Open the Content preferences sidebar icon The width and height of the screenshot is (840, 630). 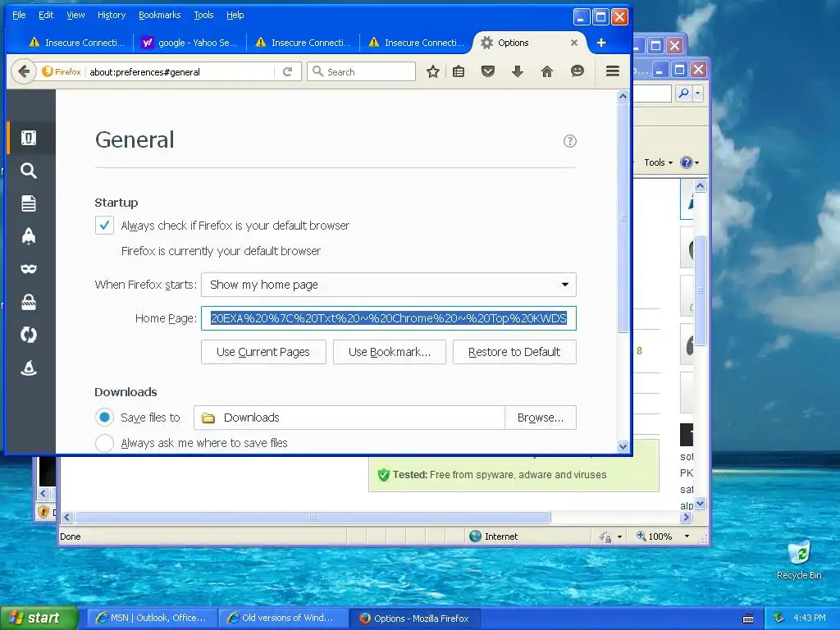pos(29,203)
